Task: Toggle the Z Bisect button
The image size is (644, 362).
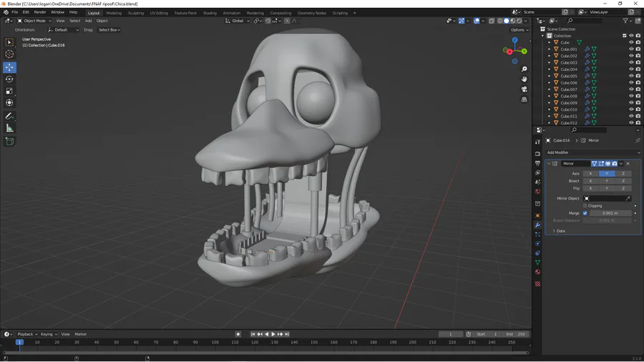Action: coord(623,181)
